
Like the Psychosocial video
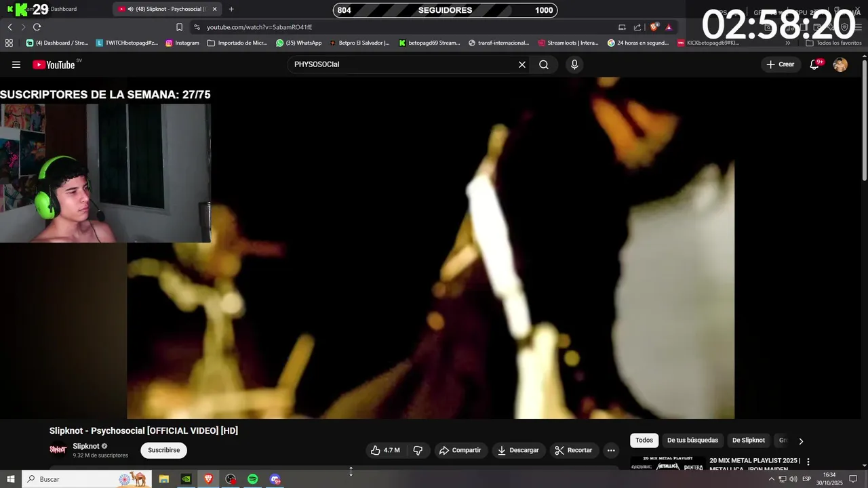[385, 450]
